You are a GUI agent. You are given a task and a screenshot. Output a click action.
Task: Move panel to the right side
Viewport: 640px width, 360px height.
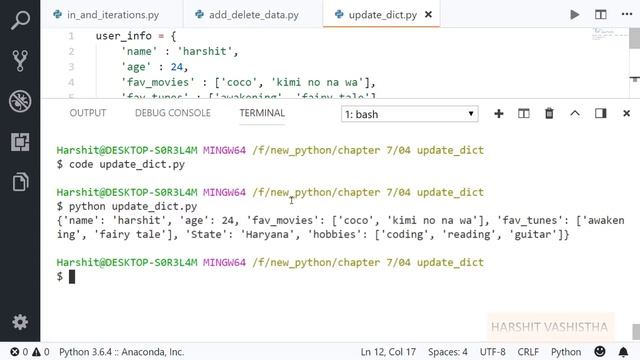click(600, 113)
